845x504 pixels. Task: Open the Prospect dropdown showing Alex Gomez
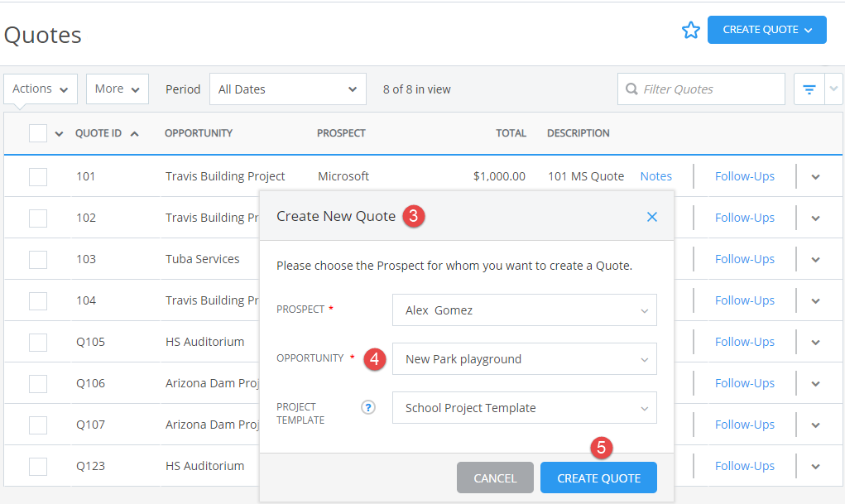click(525, 310)
